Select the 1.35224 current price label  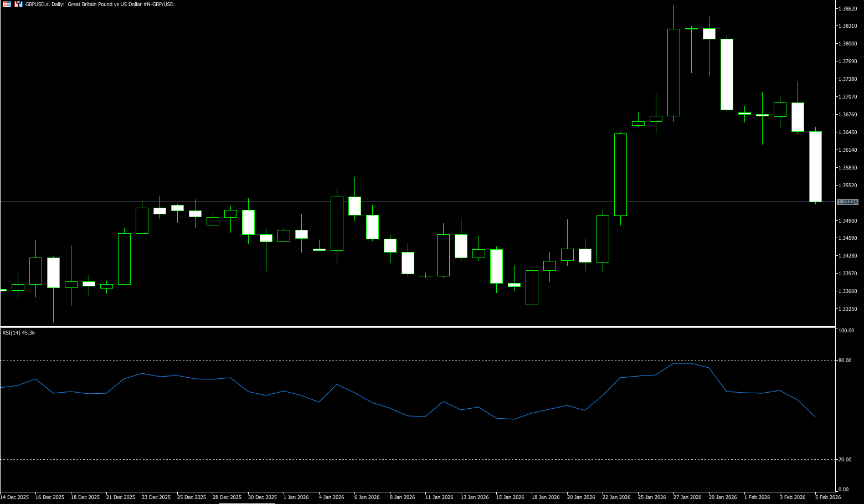[x=847, y=202]
